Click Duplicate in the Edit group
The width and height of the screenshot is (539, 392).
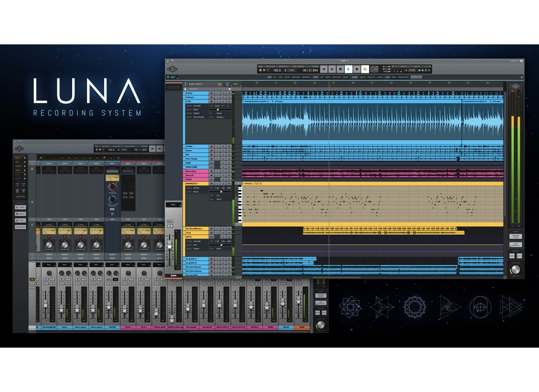pyautogui.click(x=296, y=77)
